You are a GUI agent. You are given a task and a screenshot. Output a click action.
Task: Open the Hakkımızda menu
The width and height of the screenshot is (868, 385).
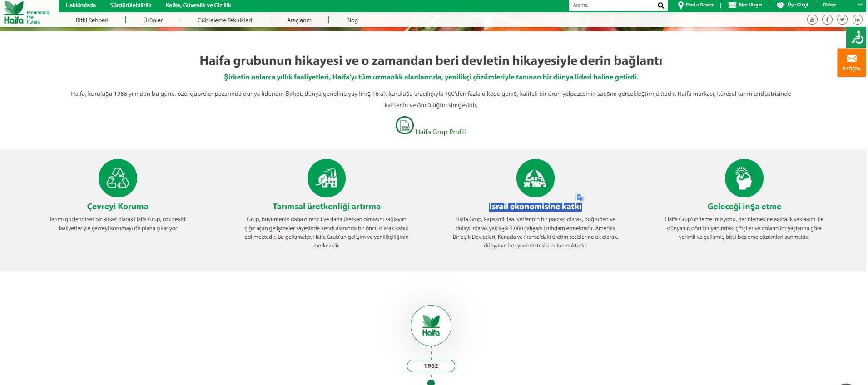coord(81,5)
